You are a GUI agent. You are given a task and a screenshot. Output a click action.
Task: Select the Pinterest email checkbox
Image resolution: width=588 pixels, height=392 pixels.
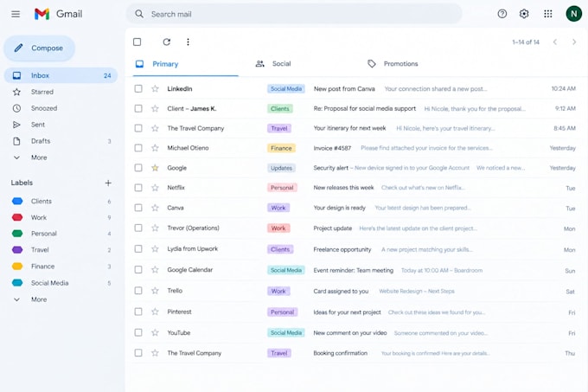(138, 312)
